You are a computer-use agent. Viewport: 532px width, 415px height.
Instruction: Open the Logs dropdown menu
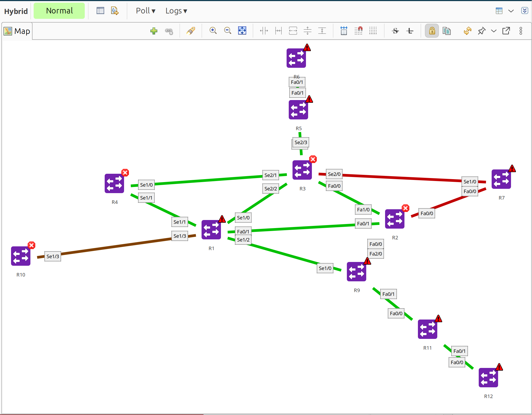(x=176, y=11)
